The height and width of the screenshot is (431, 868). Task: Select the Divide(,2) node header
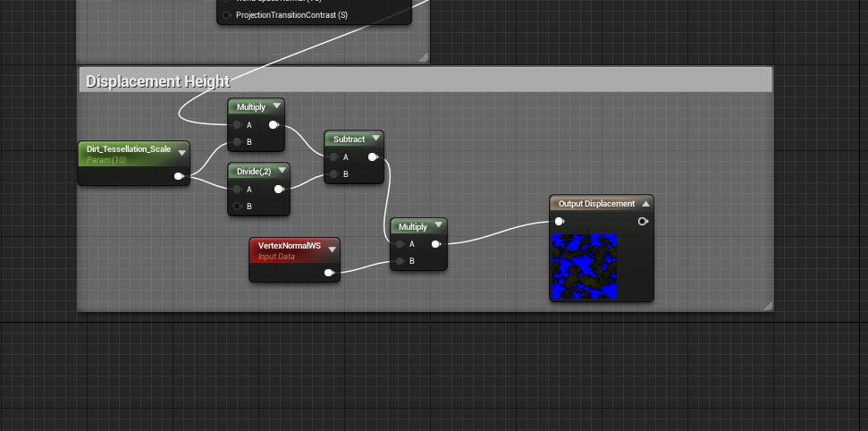point(258,171)
